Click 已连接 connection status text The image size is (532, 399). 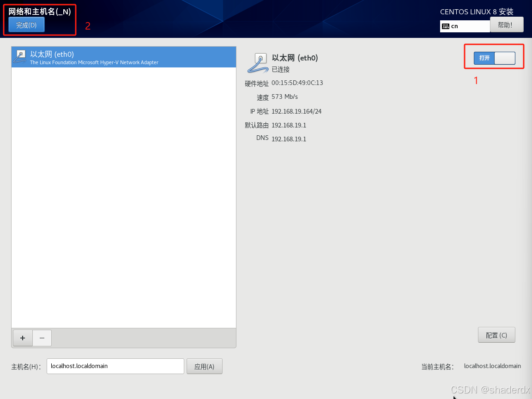coord(281,70)
